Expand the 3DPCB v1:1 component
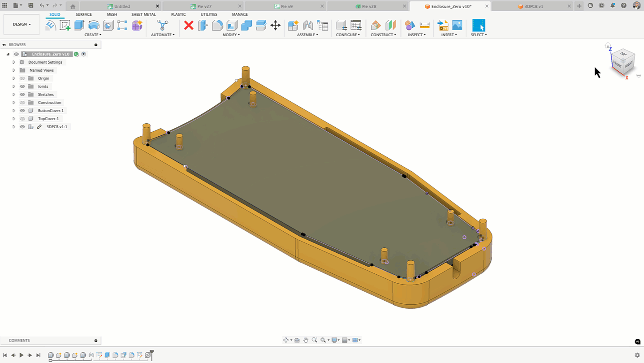Viewport: 644px width, 363px height. (x=14, y=127)
